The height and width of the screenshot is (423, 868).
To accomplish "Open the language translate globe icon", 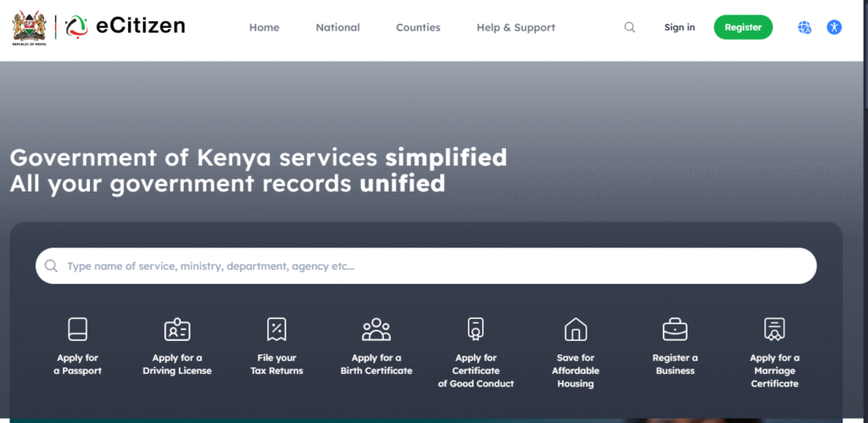I will (x=804, y=27).
